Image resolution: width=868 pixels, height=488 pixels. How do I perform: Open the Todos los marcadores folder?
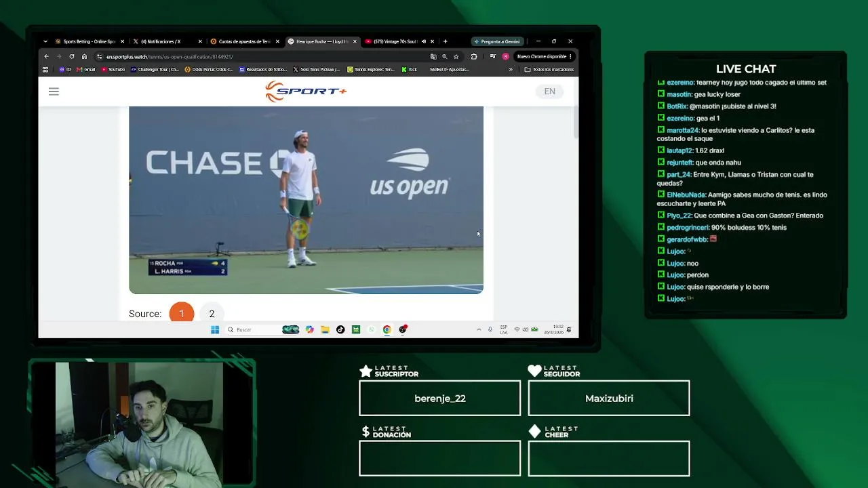coord(549,69)
